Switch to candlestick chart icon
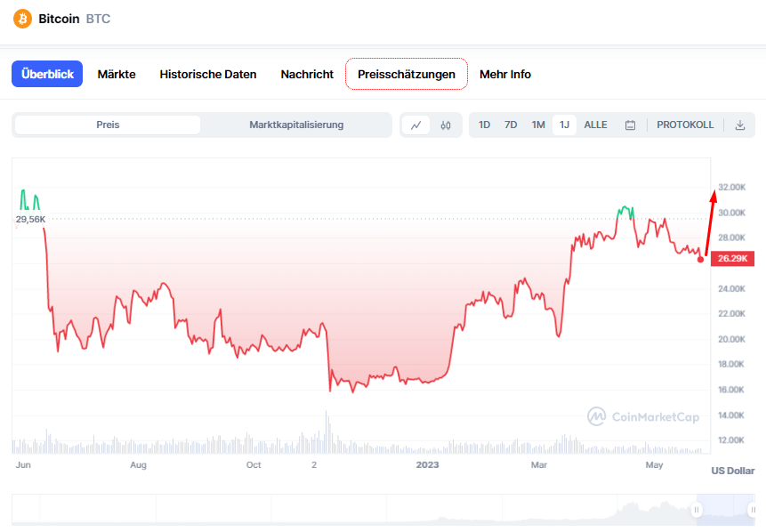766x532 pixels. click(446, 125)
